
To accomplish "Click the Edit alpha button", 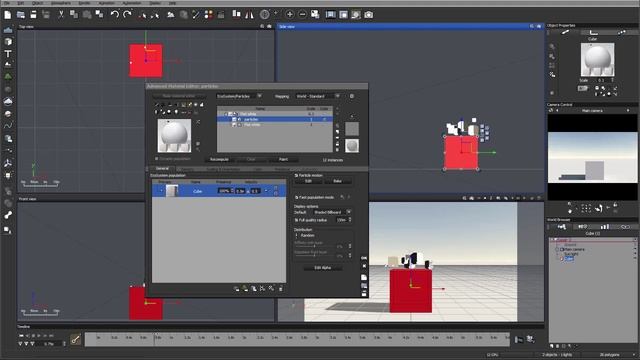I will (x=322, y=268).
